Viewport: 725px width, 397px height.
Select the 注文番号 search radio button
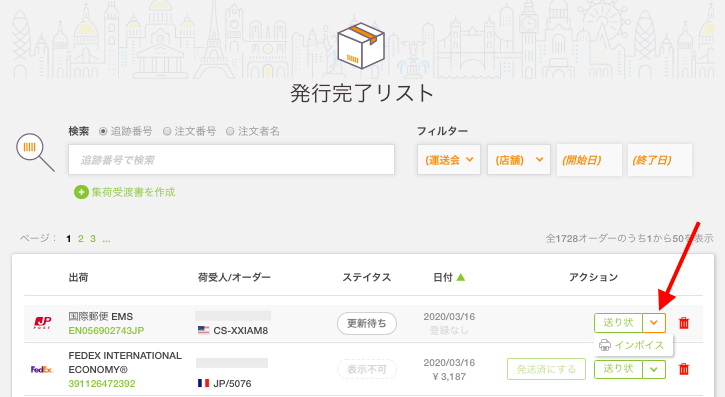(167, 131)
